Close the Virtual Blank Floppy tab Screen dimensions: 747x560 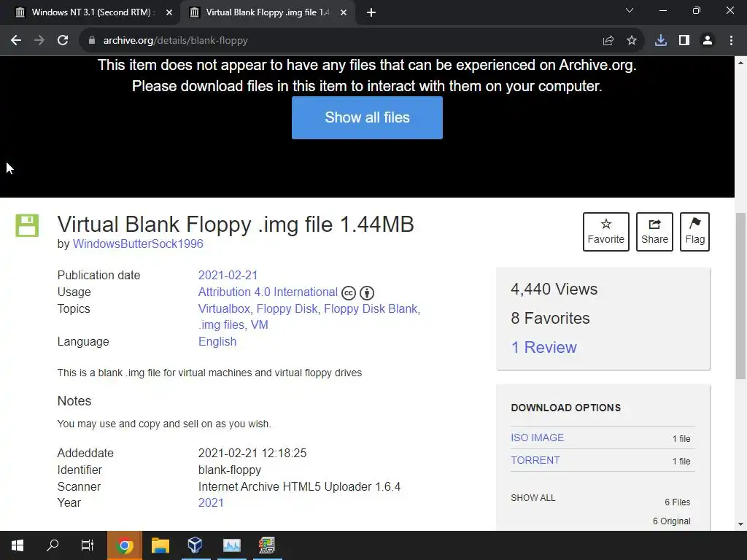point(344,13)
